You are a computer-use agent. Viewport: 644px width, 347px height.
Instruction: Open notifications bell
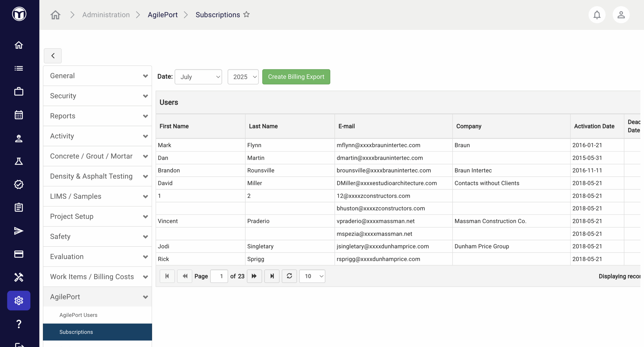[x=597, y=15]
